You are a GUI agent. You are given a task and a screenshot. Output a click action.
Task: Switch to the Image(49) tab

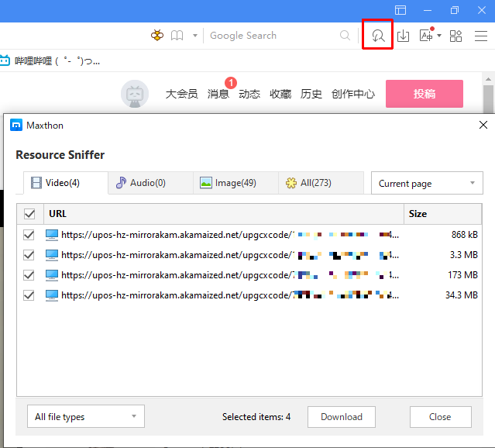(235, 183)
